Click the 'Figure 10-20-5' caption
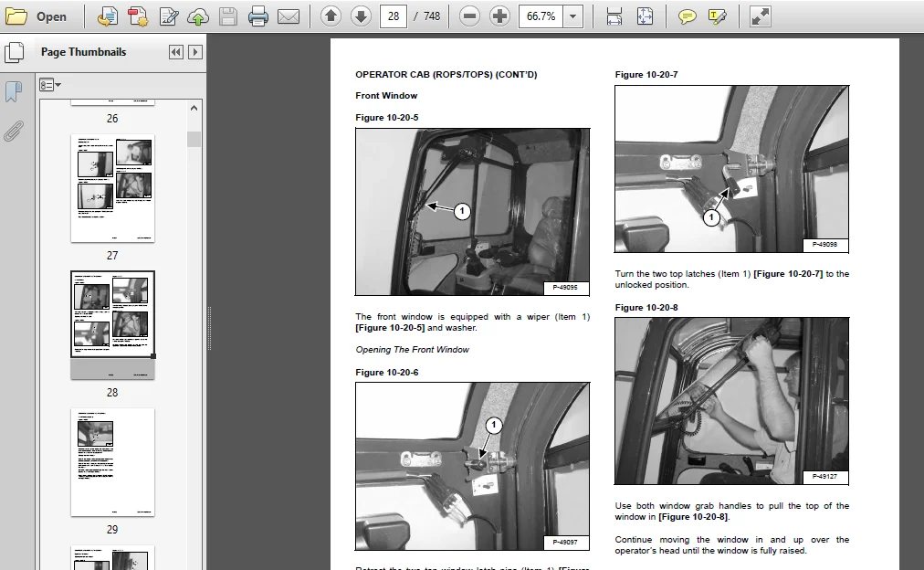The width and height of the screenshot is (924, 570). tap(386, 117)
